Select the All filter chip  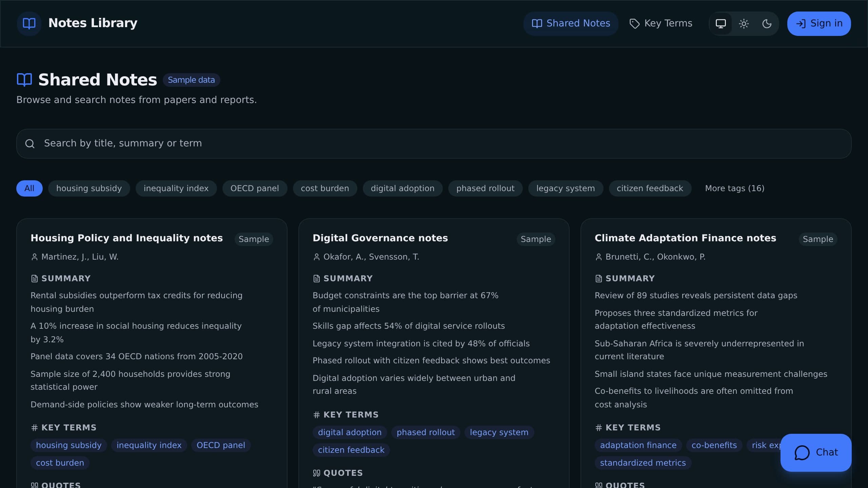point(29,188)
